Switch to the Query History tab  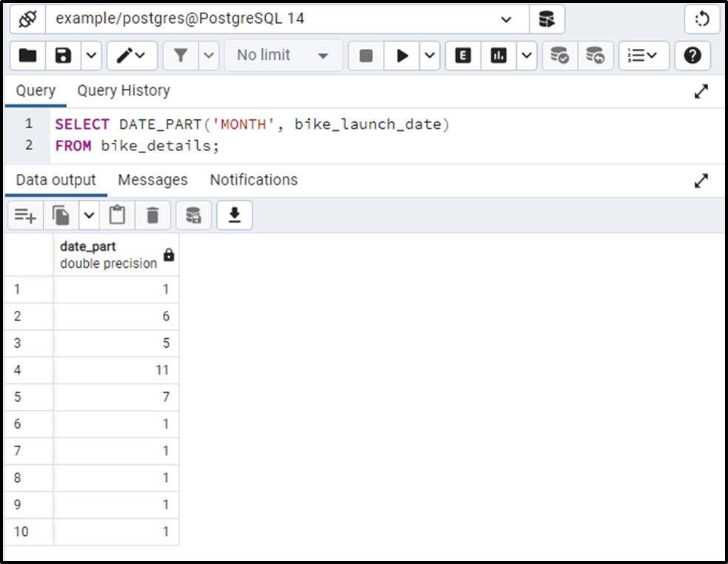(123, 90)
